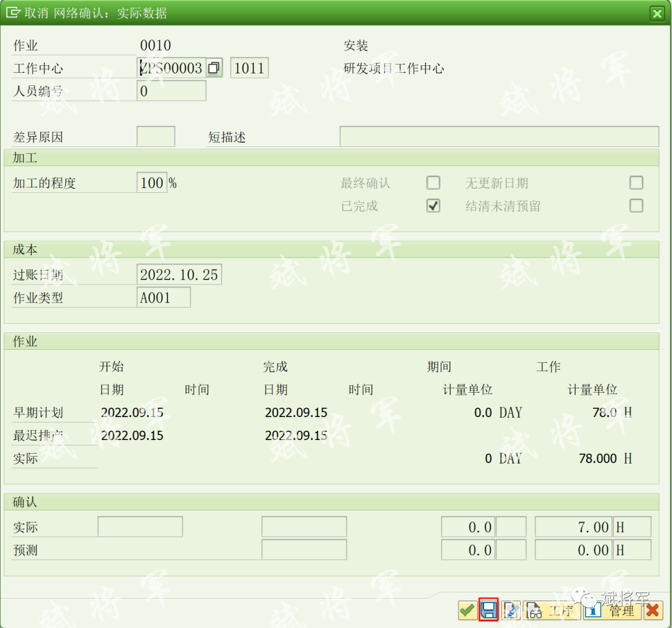Click the 早期计划 start date 2022.09.15

tap(132, 413)
